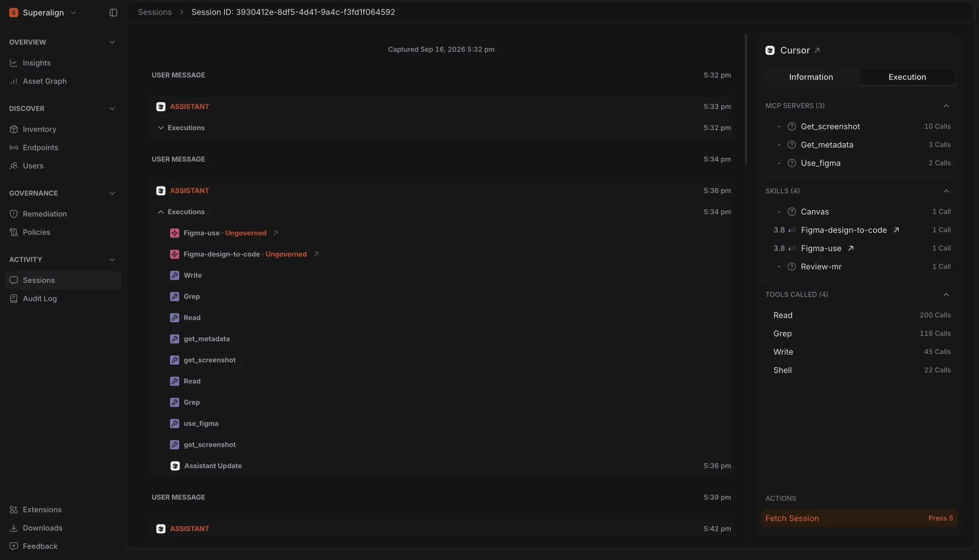Open Cursor external link arrow
Image resolution: width=979 pixels, height=560 pixels.
pos(817,50)
